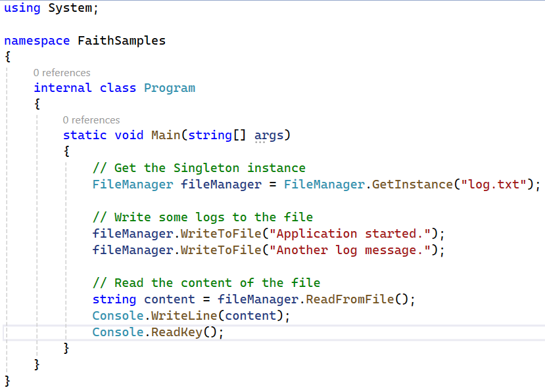Viewport: 545px width, 392px height.
Task: Click the "Application started." string
Action: pyautogui.click(x=350, y=234)
